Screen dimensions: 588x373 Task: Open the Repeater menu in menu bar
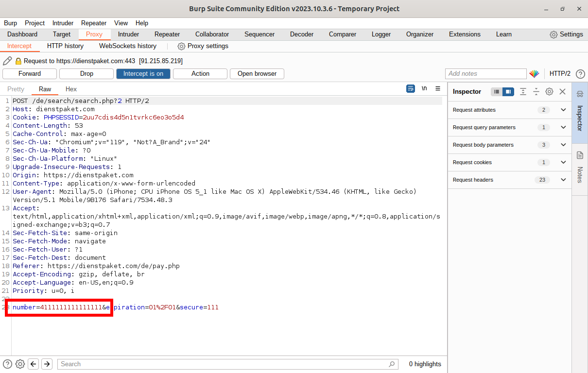pos(94,23)
